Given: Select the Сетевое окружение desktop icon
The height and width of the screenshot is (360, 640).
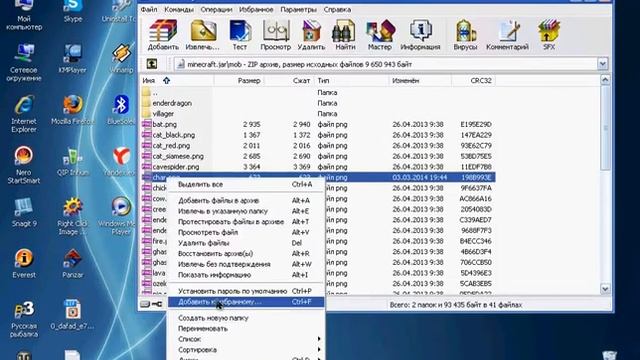Looking at the screenshot, I should point(24,63).
